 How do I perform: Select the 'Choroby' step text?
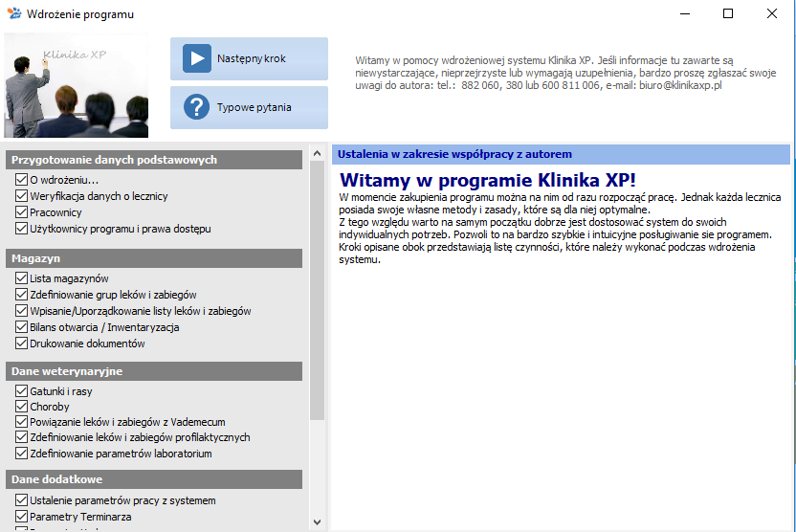pyautogui.click(x=49, y=407)
